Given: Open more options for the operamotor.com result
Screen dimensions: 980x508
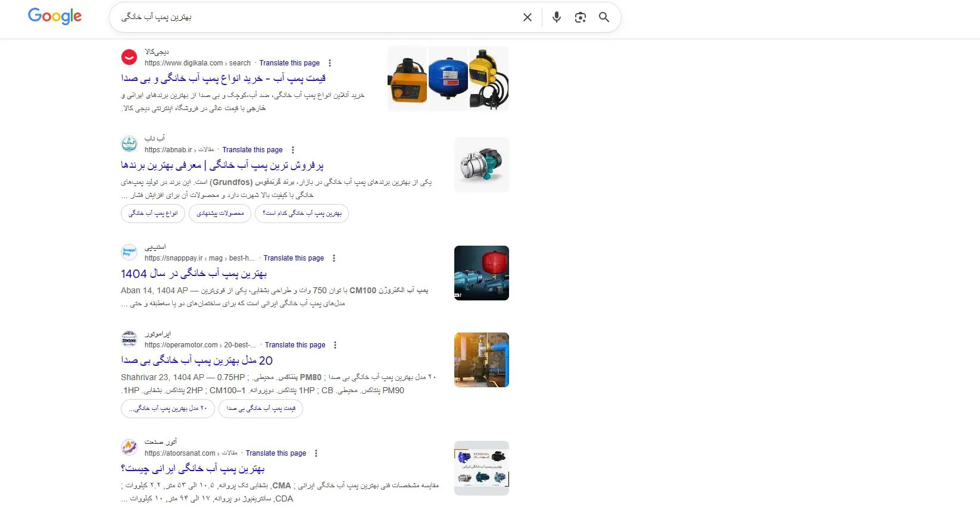Looking at the screenshot, I should pos(335,345).
